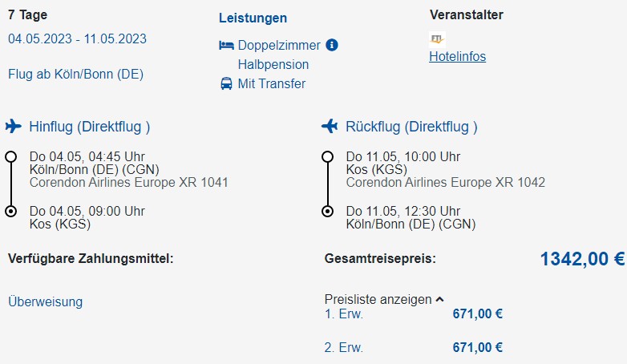Click the Doppelzimmer text
Screen dimensions: 627x364
pyautogui.click(x=279, y=45)
